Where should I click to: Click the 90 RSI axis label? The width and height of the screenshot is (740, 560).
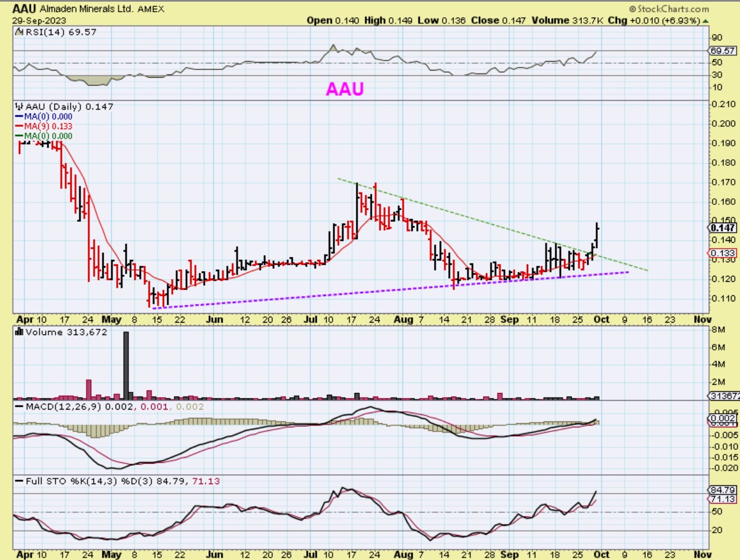716,37
